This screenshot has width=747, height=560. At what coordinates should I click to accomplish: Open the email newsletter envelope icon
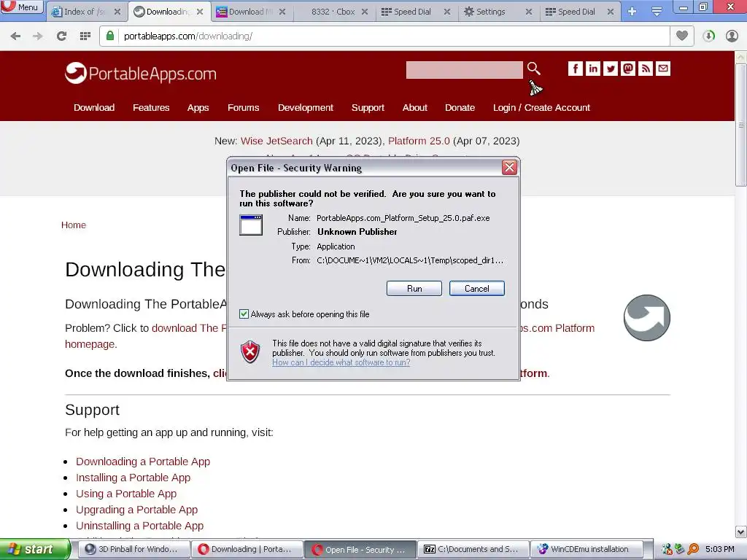tap(662, 69)
